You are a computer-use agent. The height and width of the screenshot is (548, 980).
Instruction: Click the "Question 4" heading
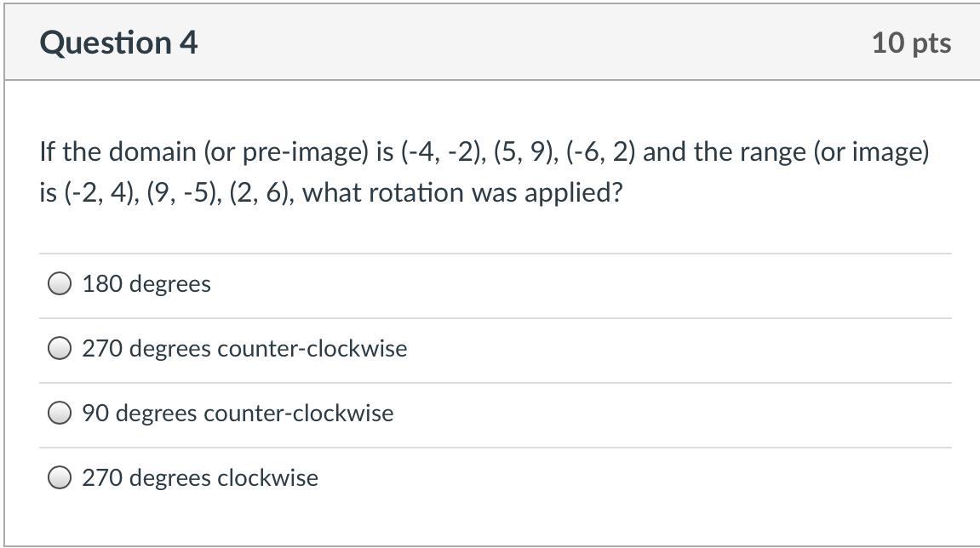coord(118,43)
